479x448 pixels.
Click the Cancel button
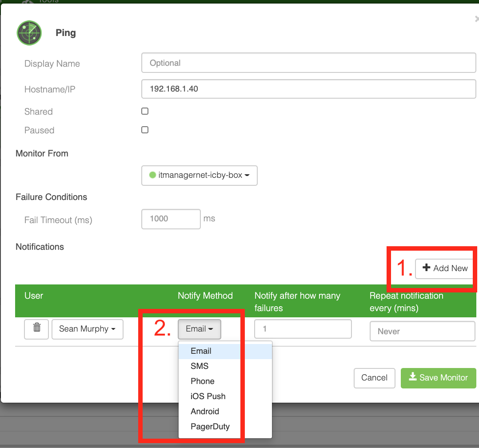(374, 378)
